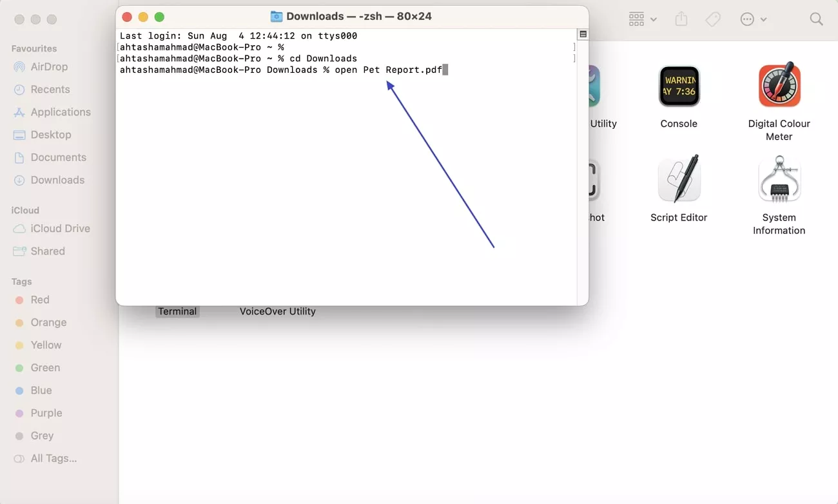Open Finder search with the magnifier icon

coord(816,19)
